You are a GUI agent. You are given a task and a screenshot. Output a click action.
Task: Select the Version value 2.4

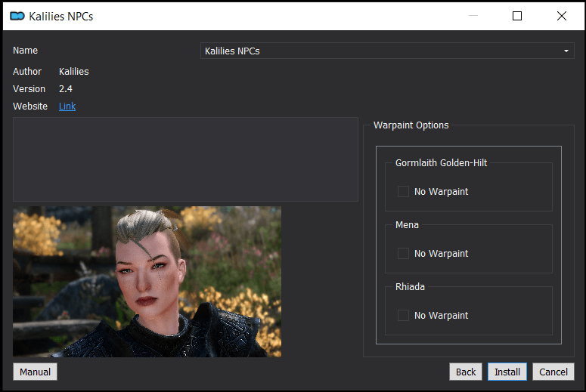click(65, 89)
